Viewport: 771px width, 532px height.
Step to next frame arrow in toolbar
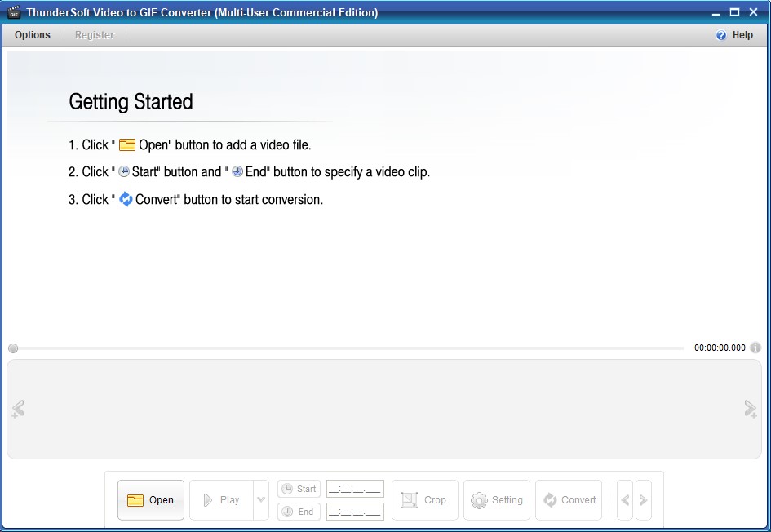[x=643, y=500]
